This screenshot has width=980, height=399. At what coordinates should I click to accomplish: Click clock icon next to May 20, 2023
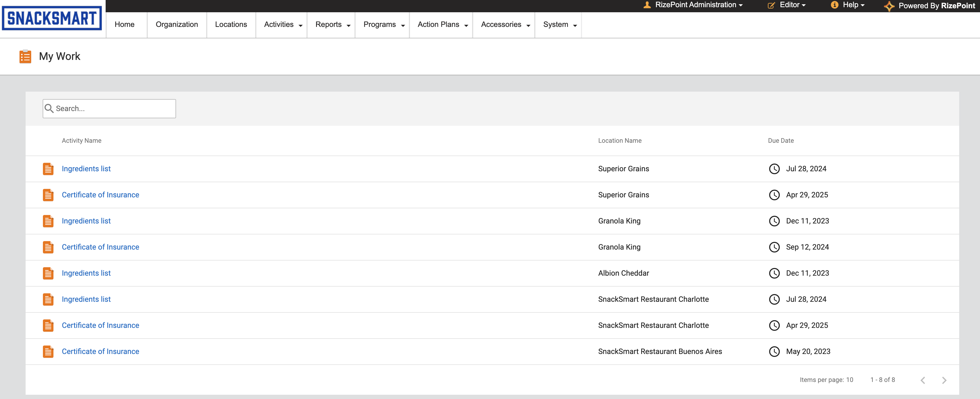tap(774, 352)
